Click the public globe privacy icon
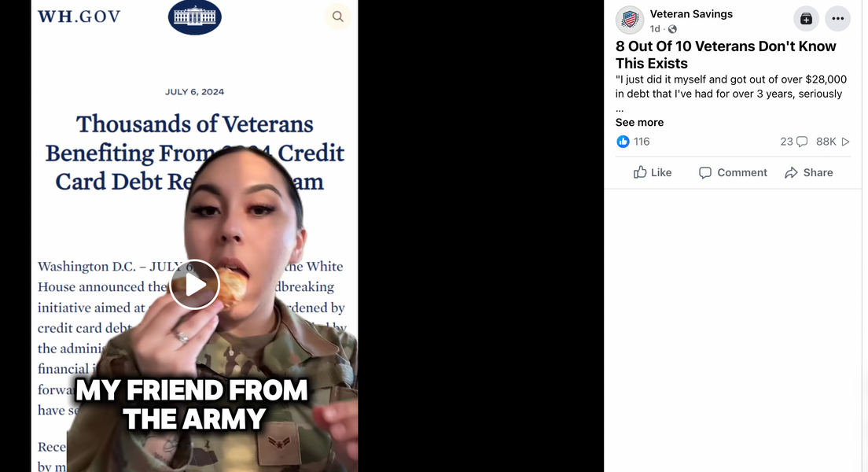The image size is (868, 472). [672, 29]
